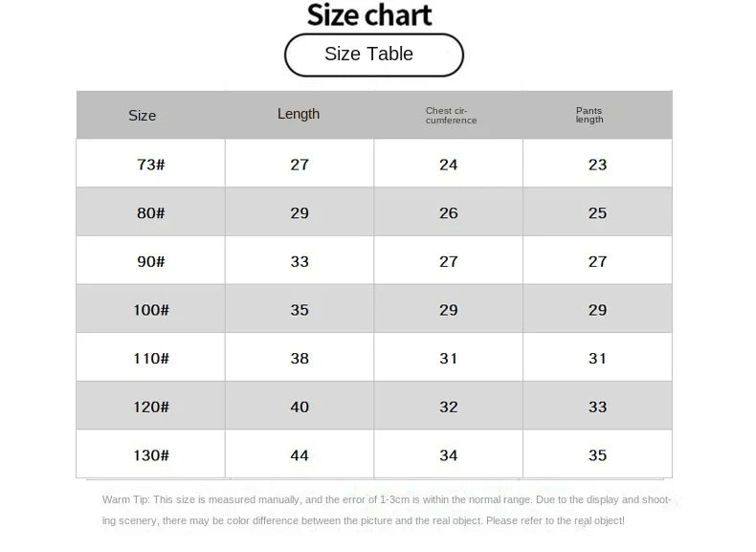Viewport: 756px width, 552px height.
Task: Select the 73# size row label
Action: point(151,165)
